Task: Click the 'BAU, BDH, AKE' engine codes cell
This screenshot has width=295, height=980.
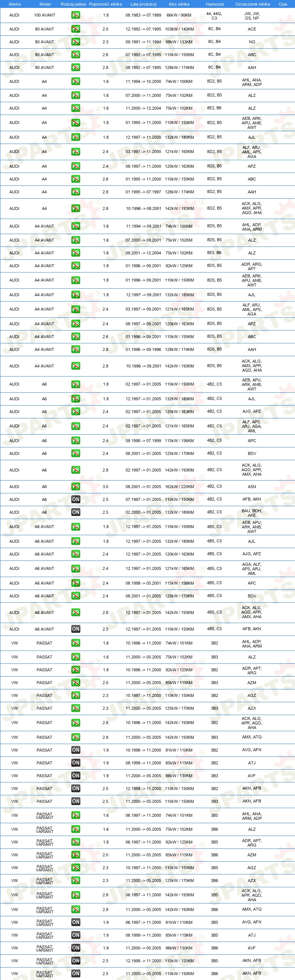Action: coord(252,513)
